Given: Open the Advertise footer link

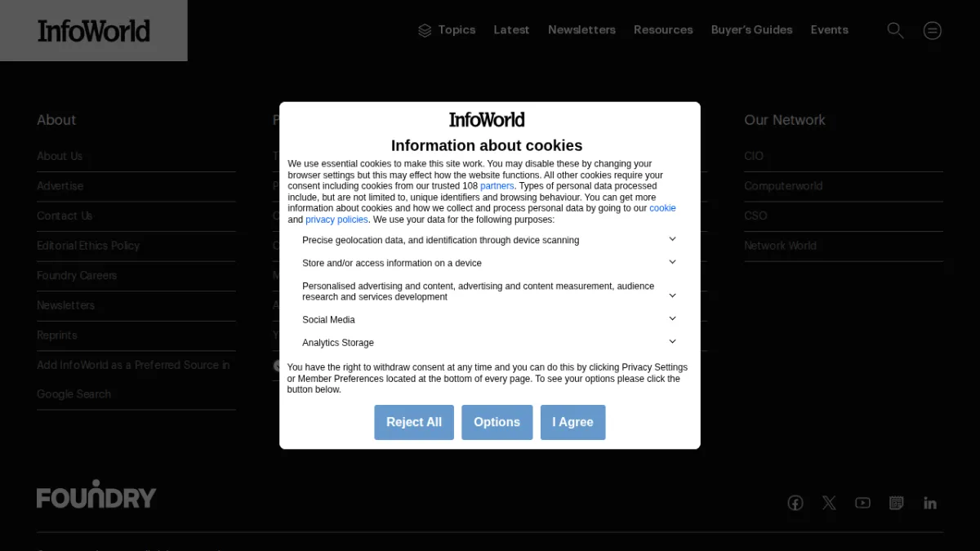Looking at the screenshot, I should click(60, 186).
